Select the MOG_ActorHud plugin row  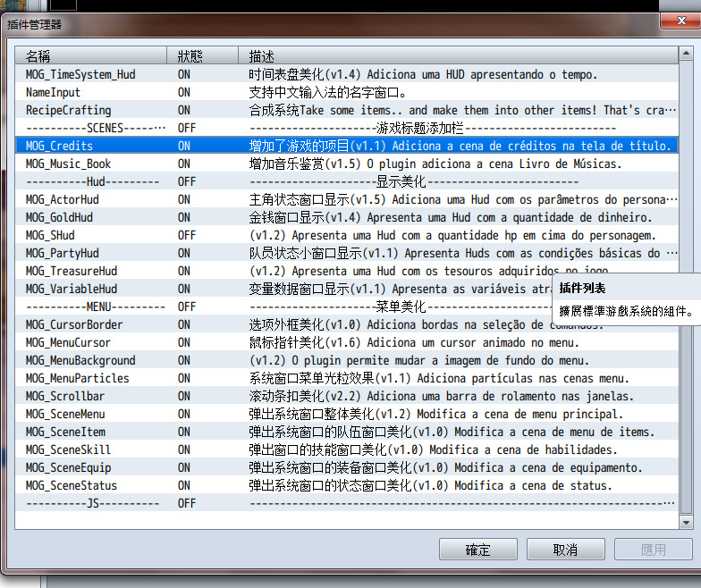[347, 199]
